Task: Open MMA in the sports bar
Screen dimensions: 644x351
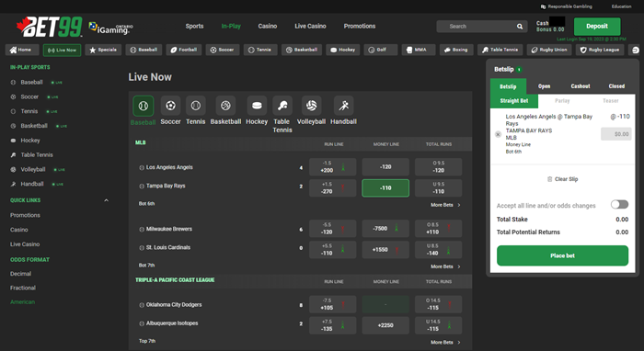Action: coord(418,50)
